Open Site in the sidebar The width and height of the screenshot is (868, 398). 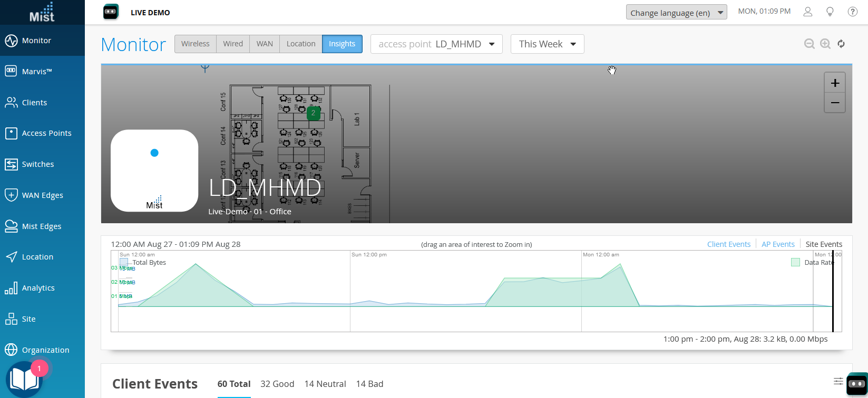[42, 319]
